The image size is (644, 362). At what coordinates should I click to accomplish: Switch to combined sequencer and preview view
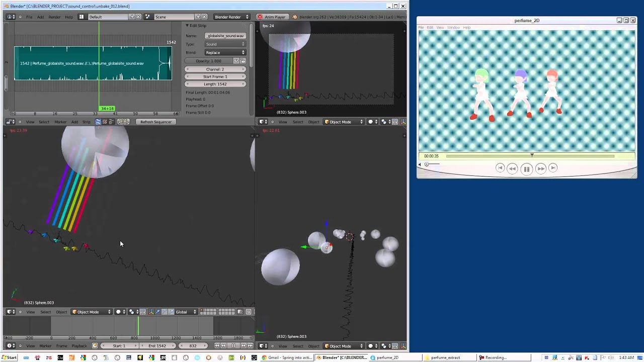click(x=111, y=122)
